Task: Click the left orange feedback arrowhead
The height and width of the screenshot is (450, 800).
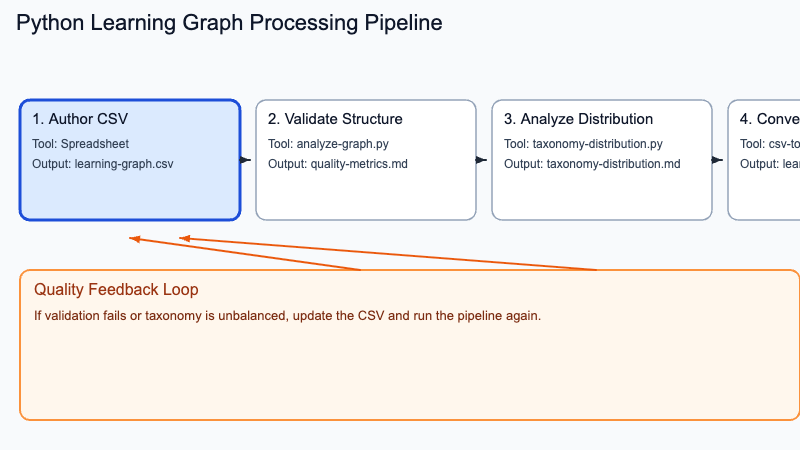Action: click(x=135, y=238)
